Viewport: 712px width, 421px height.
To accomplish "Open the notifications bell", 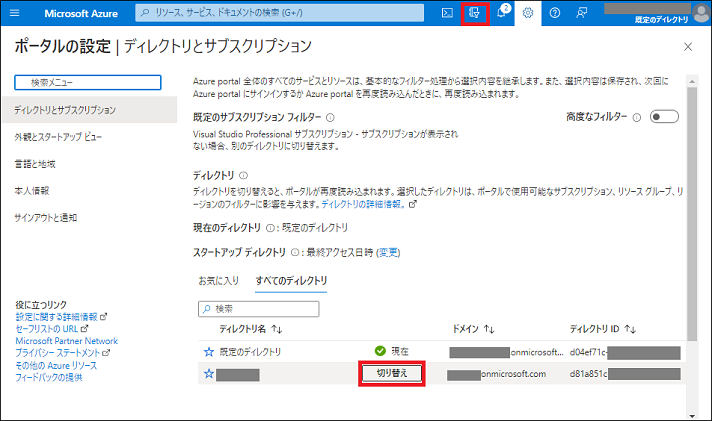I will point(502,13).
